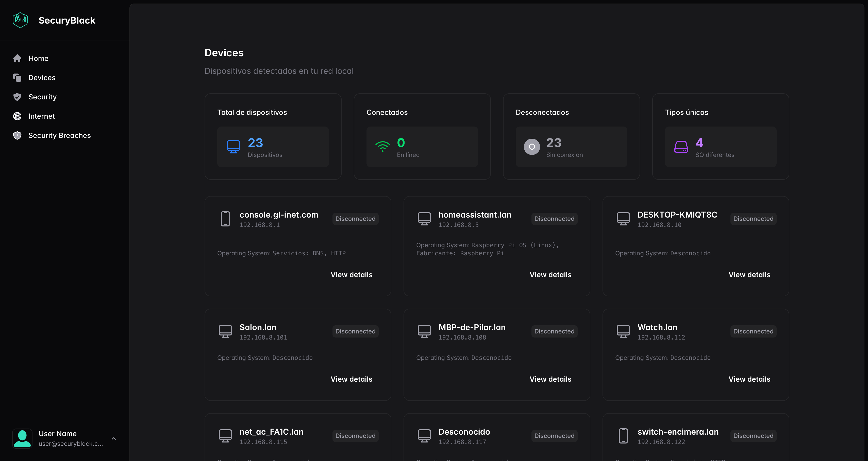Click Disconnected badge on Watch.lan card

click(x=754, y=331)
